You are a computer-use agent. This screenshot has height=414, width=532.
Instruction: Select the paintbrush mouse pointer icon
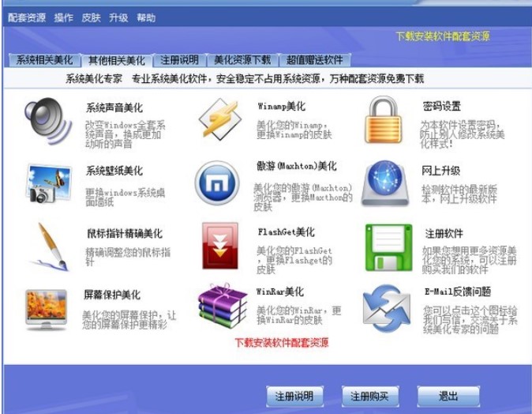[x=51, y=247]
